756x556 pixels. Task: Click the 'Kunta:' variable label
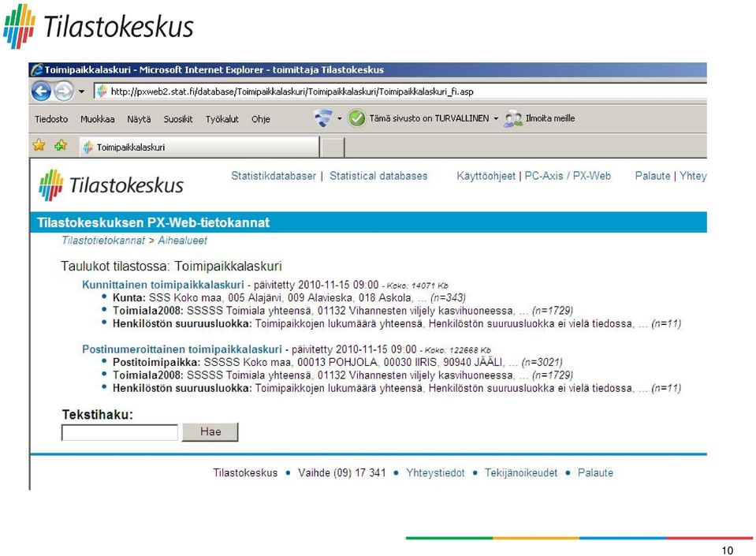coord(129,297)
